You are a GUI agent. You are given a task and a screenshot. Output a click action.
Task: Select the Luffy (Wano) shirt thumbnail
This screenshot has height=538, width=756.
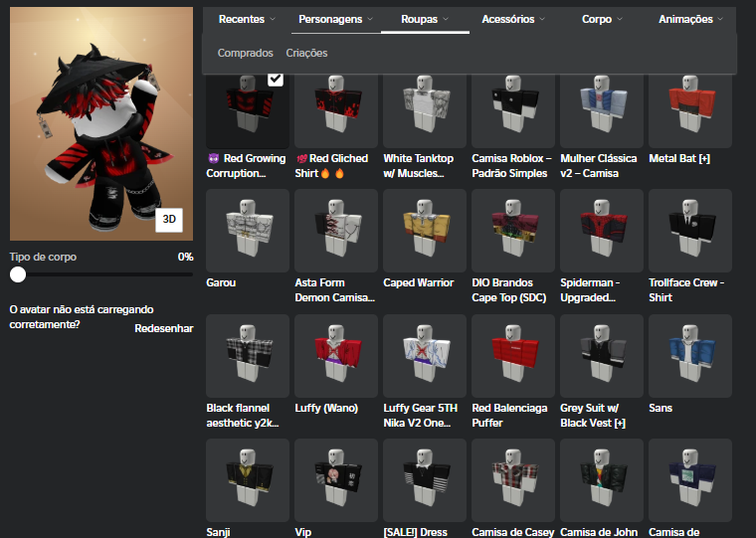(336, 356)
